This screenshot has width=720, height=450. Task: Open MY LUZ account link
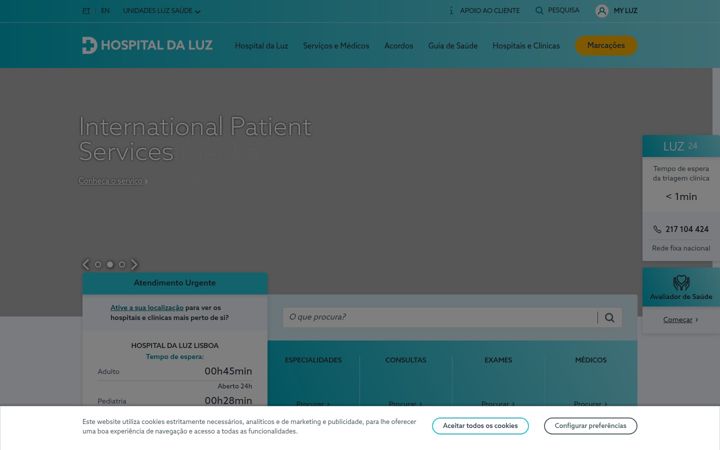(x=625, y=11)
